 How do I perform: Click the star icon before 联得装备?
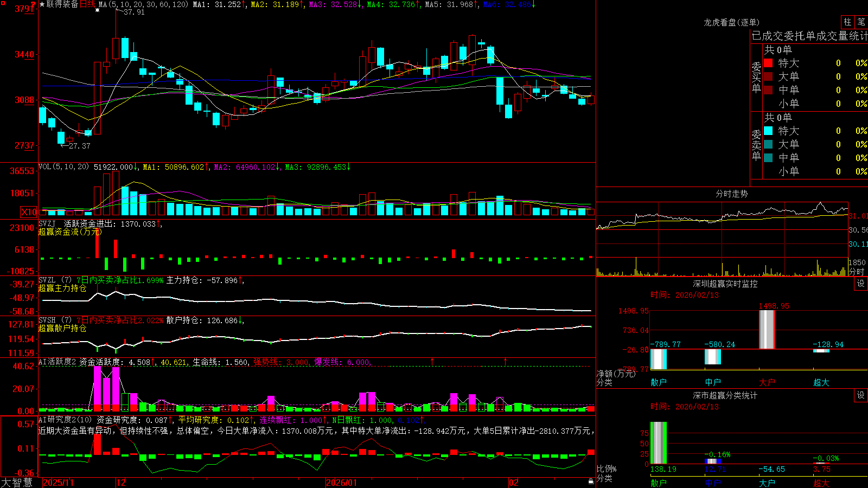(42, 4)
